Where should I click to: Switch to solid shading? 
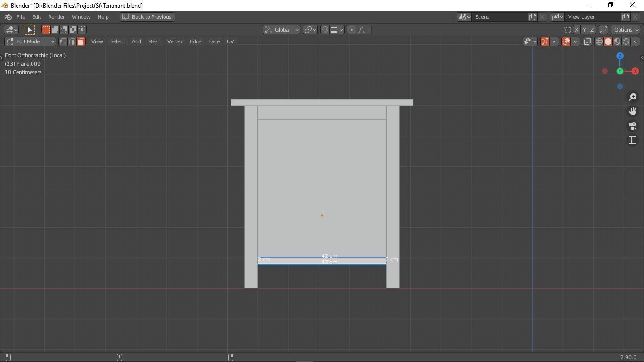pos(608,41)
